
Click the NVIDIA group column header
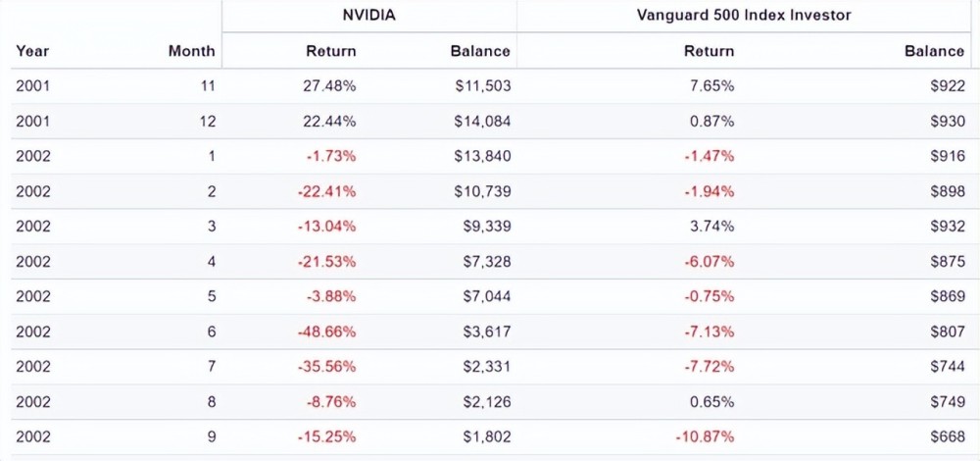(x=368, y=16)
